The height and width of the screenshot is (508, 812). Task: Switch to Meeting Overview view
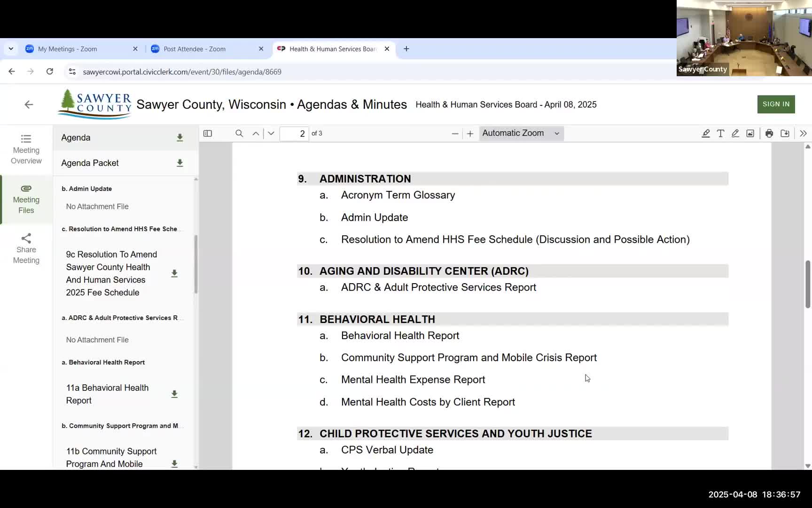[x=26, y=149]
